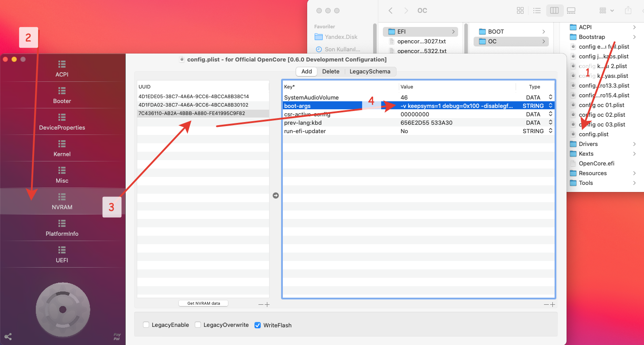Select the run-efi-updater key row

tap(418, 131)
